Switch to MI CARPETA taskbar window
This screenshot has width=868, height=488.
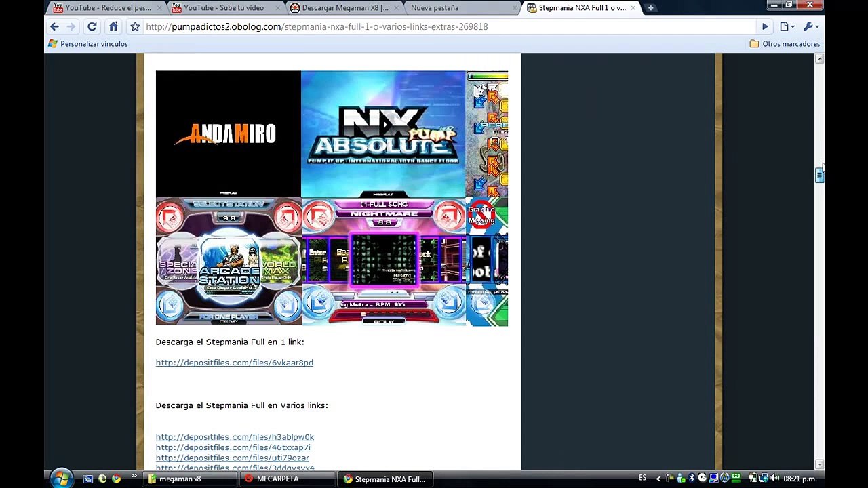288,479
